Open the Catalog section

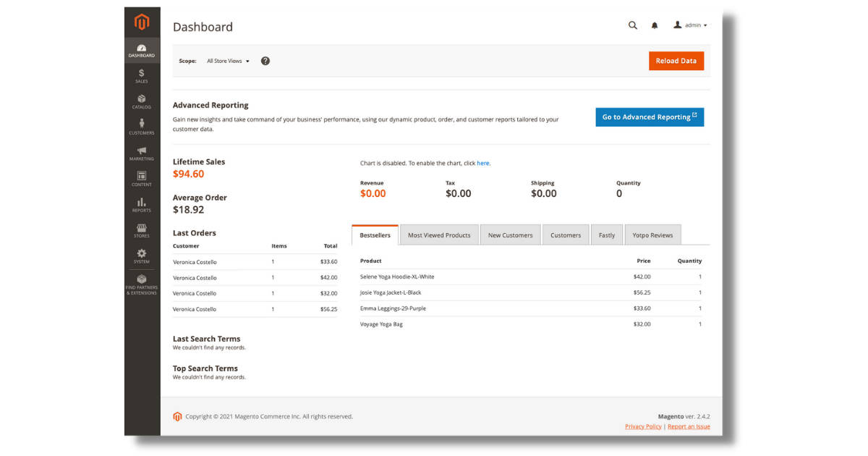point(141,101)
